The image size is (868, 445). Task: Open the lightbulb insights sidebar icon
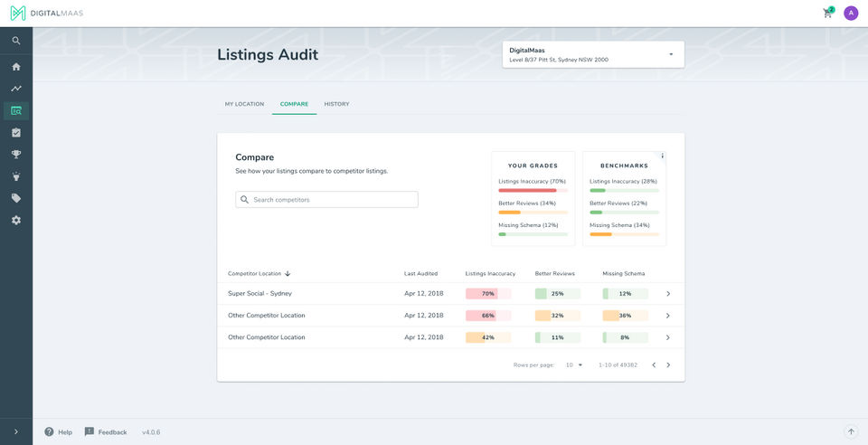(x=16, y=176)
